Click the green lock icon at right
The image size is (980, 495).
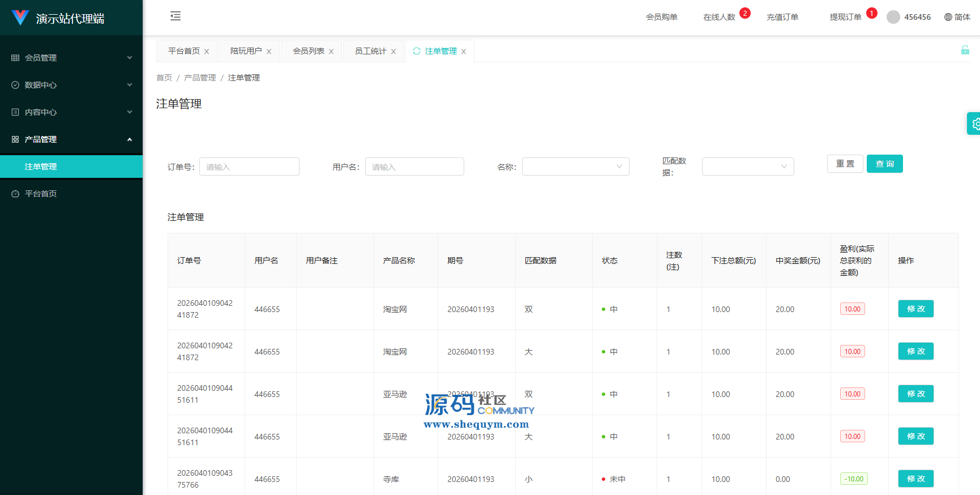pyautogui.click(x=965, y=50)
